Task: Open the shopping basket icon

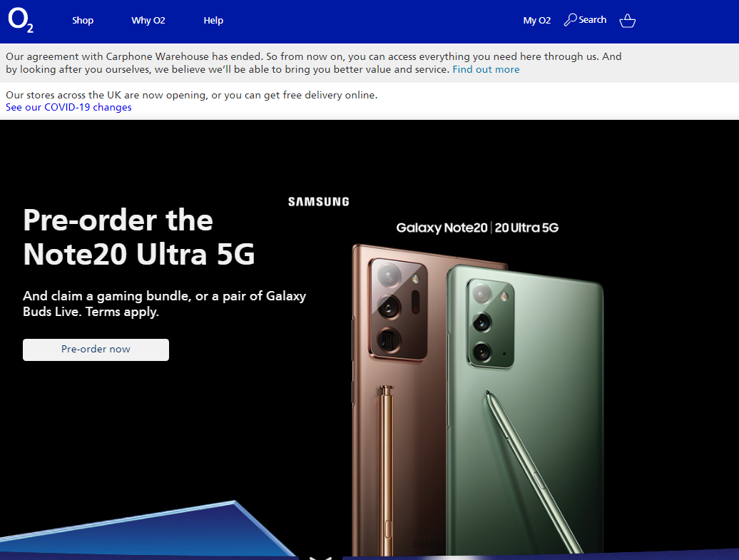Action: (627, 20)
